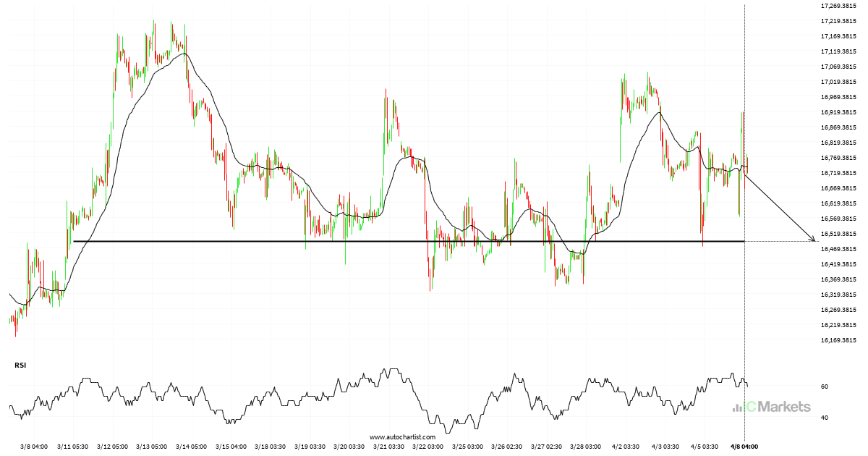This screenshot has width=868, height=456.
Task: Click the 3/18 03:30 date label
Action: (269, 447)
